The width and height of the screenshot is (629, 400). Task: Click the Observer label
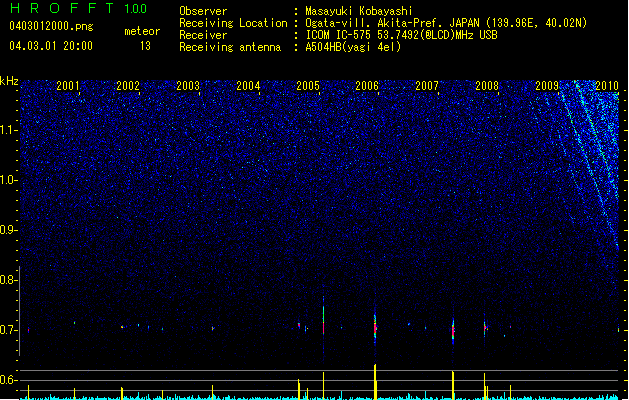pyautogui.click(x=203, y=11)
